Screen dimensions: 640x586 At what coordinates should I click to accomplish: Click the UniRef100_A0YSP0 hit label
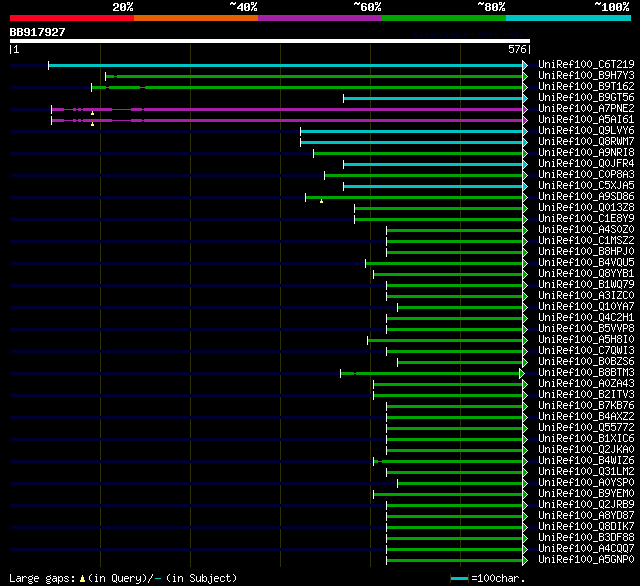pyautogui.click(x=586, y=483)
